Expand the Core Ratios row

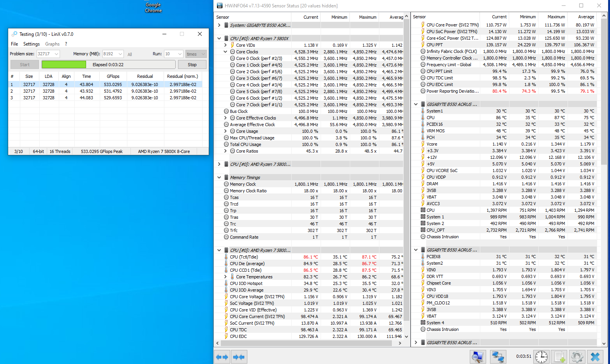click(x=226, y=151)
